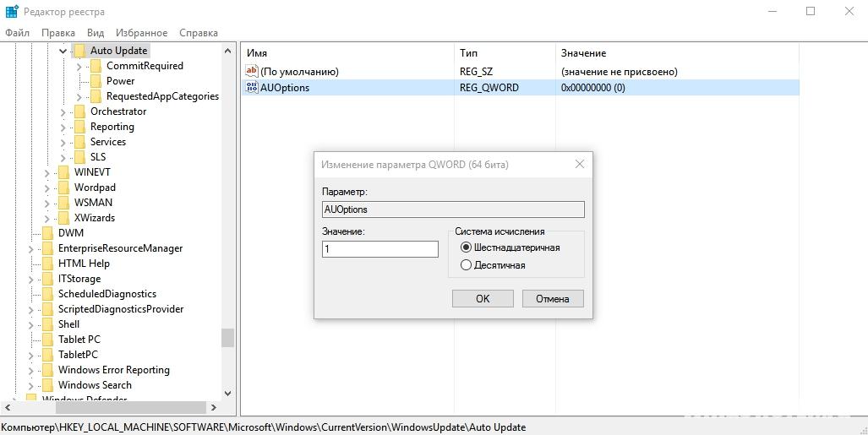Select the Шестнадцатеричная radio button
This screenshot has height=435, width=868.
[466, 247]
